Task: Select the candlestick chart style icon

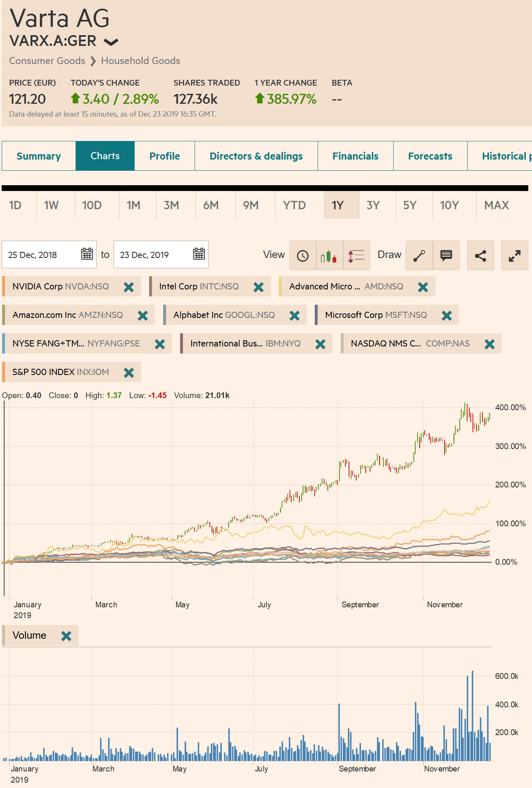Action: point(329,256)
